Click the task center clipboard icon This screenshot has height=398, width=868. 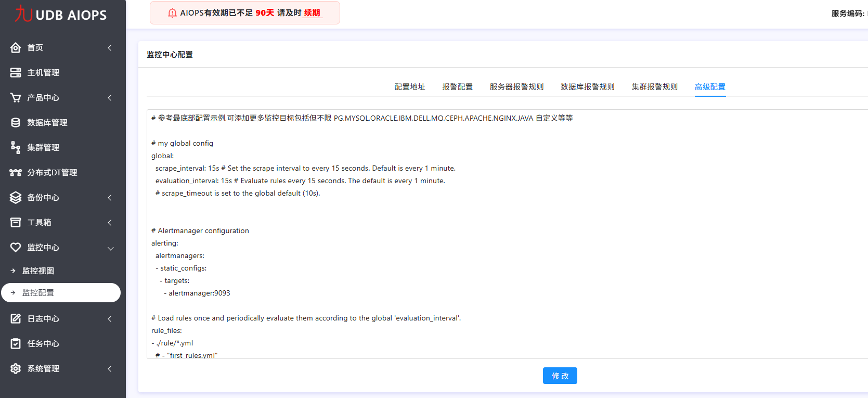[x=16, y=344]
